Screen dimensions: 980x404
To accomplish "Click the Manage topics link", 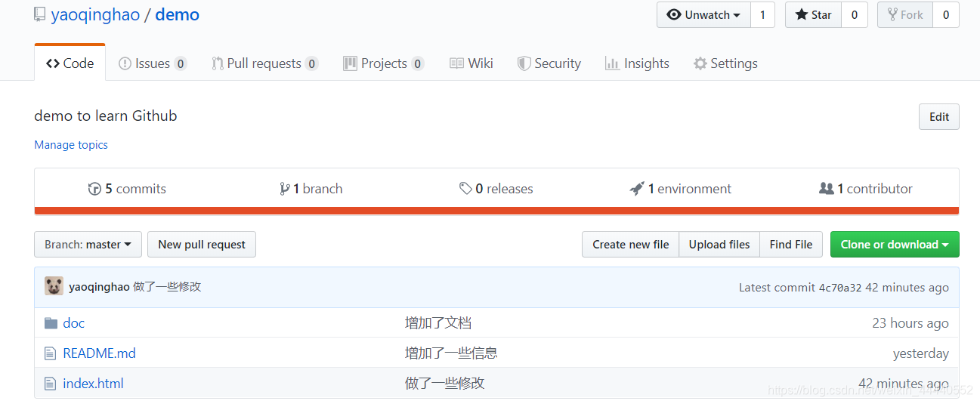I will click(71, 145).
